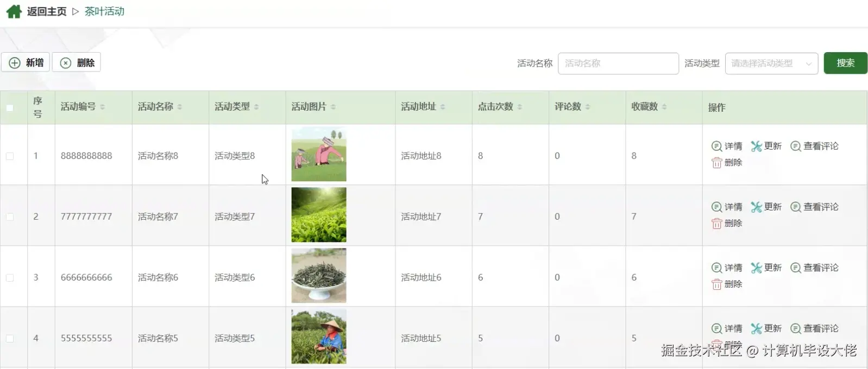Viewport: 868px width, 369px height.
Task: Click the green 搜索 button
Action: tap(845, 63)
